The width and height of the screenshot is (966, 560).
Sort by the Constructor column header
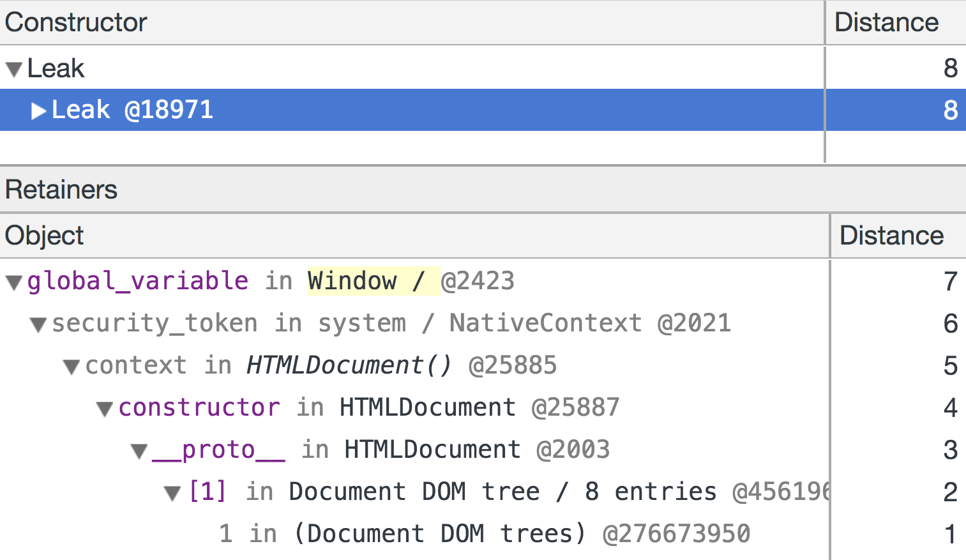(x=77, y=22)
